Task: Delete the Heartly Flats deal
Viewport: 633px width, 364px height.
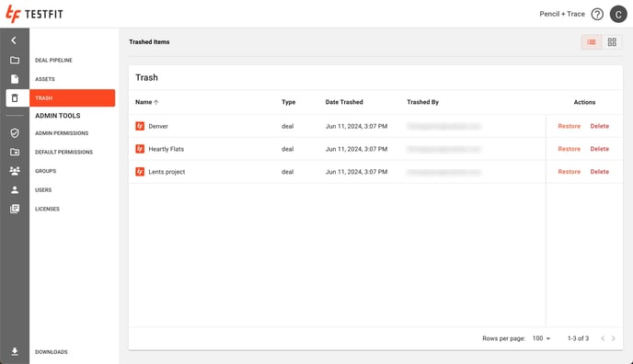Action: [x=600, y=149]
